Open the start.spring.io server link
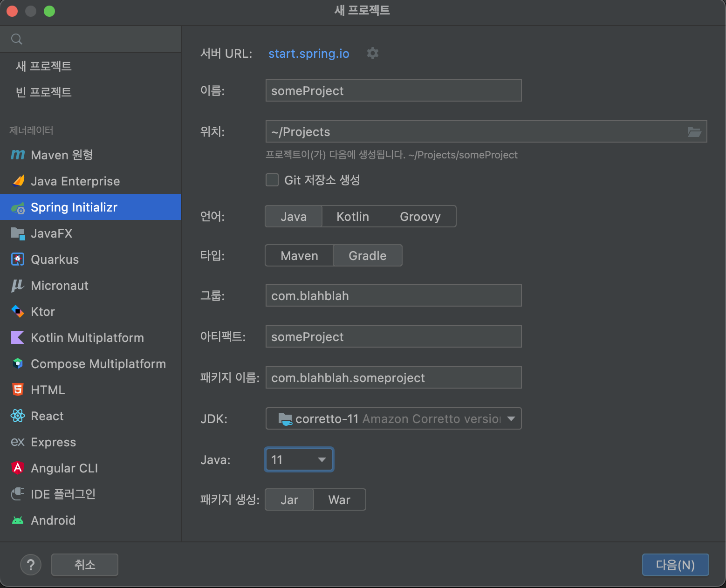 [309, 54]
